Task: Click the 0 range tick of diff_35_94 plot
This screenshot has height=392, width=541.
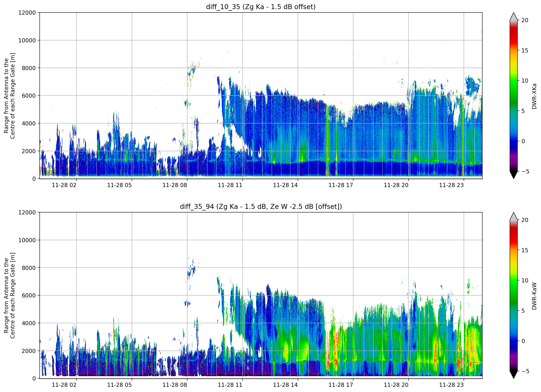Action: 34,379
